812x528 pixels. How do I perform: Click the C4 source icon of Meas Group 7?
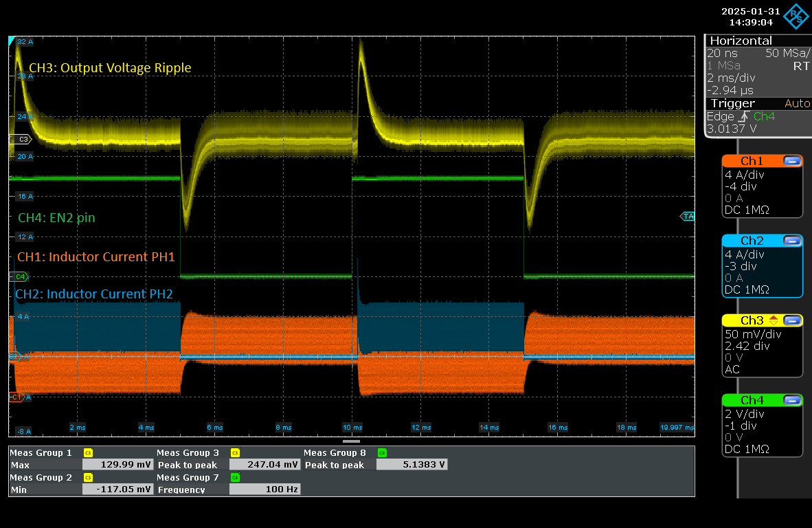234,478
